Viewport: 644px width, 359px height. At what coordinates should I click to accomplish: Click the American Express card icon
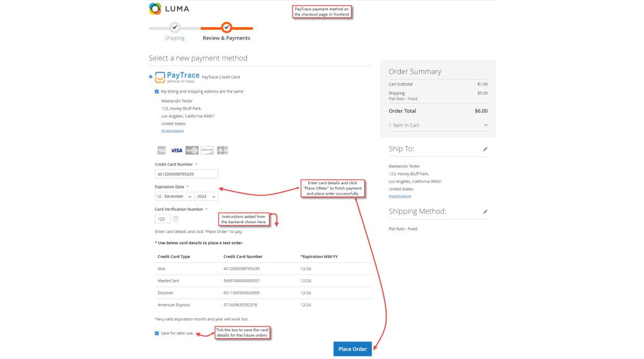click(162, 150)
